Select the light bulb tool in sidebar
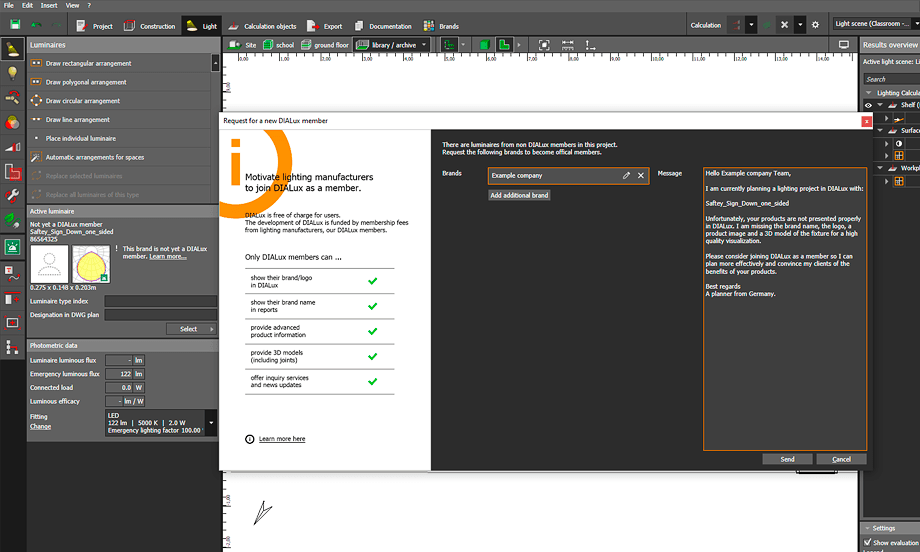920x552 pixels. (13, 72)
